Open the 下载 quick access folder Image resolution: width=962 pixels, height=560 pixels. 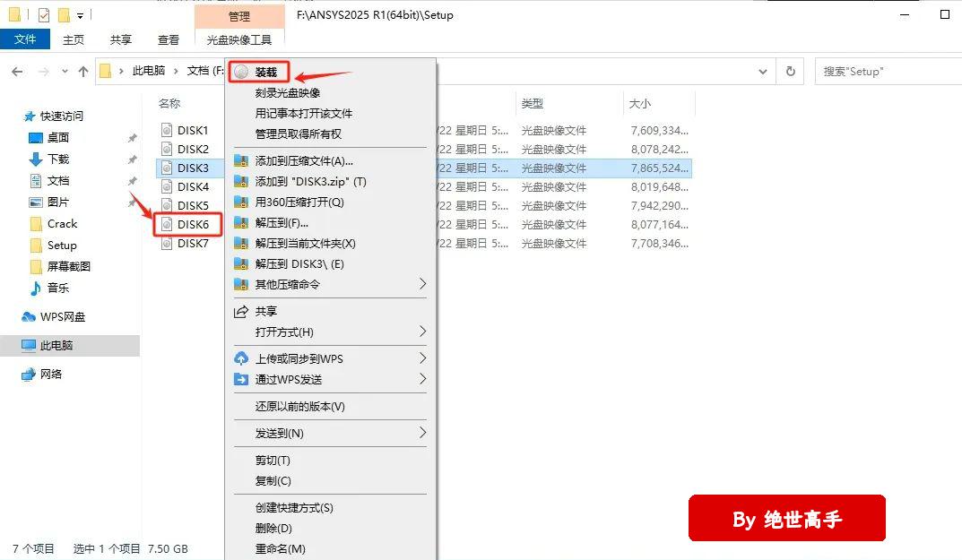[58, 159]
